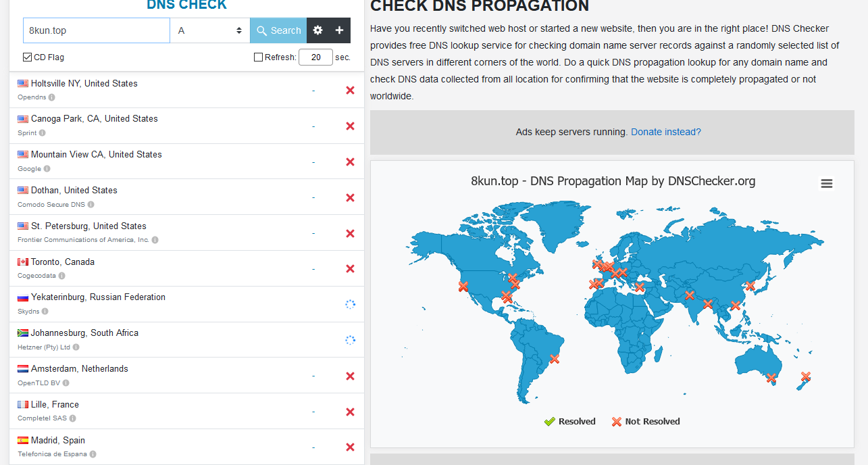
Task: Click the gear settings icon next to Search
Action: (x=318, y=30)
